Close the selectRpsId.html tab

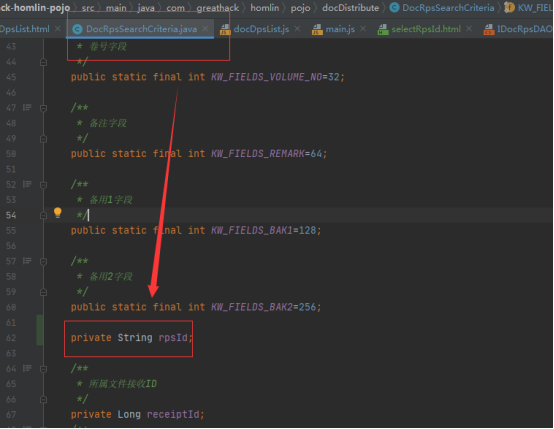[469, 29]
